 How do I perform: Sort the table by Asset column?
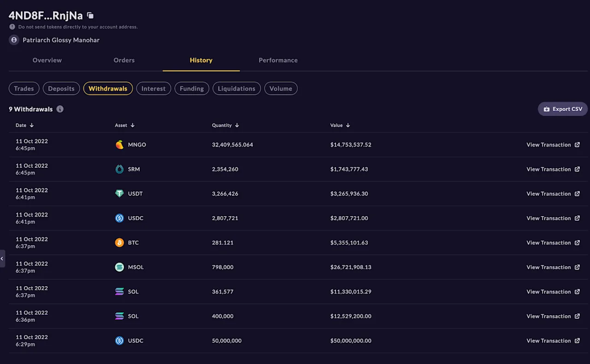click(x=124, y=125)
